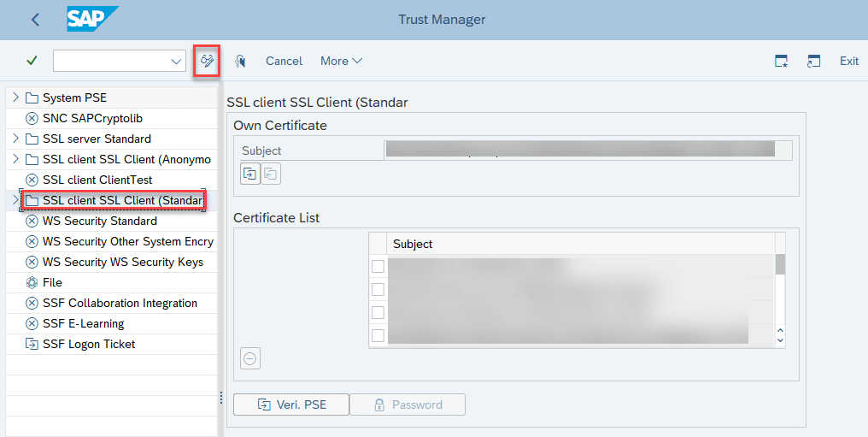Click X icon beside WS Security Other System
This screenshot has height=437, width=868.
pyautogui.click(x=32, y=241)
